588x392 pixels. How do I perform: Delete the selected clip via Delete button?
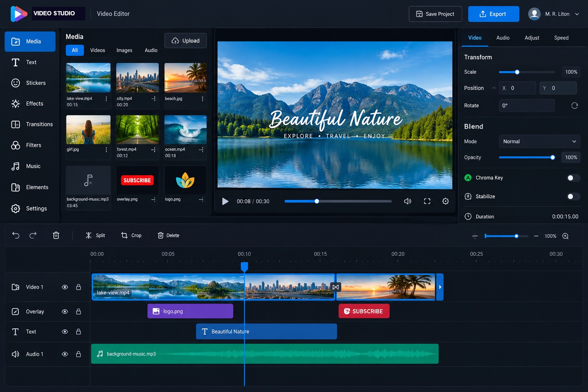tap(168, 235)
